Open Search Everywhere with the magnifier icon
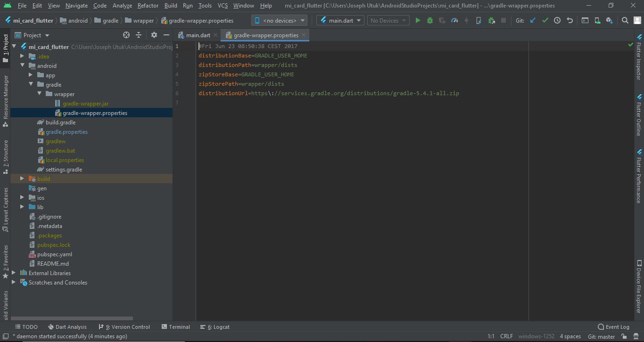Viewport: 644px width, 342px height. click(625, 20)
